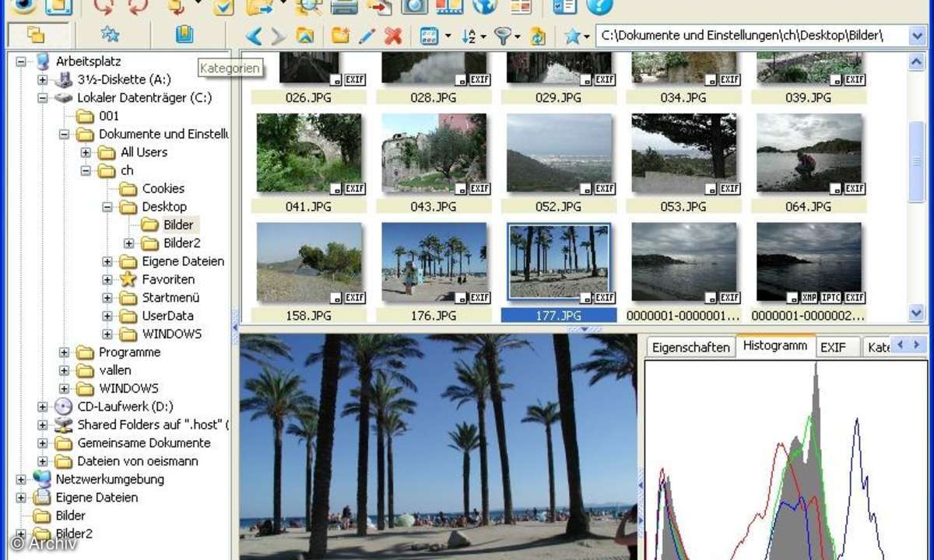This screenshot has height=560, width=934.
Task: Open the Favoriten folder in tree
Action: pos(167,279)
